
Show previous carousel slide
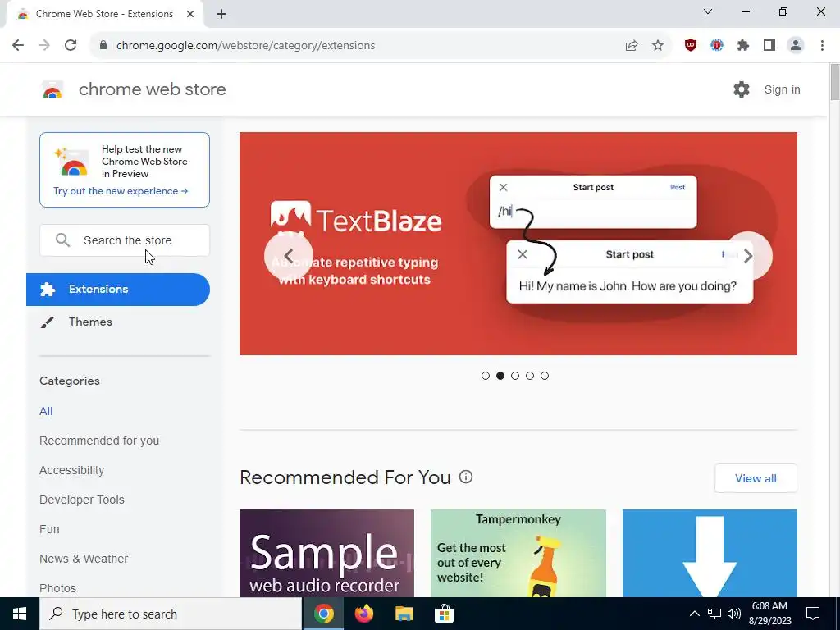tap(289, 256)
